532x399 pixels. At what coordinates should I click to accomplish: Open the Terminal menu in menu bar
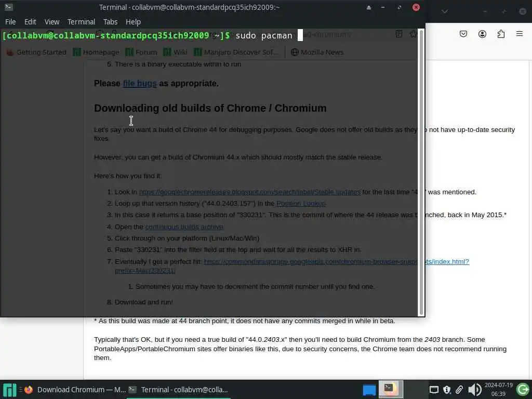click(x=81, y=22)
